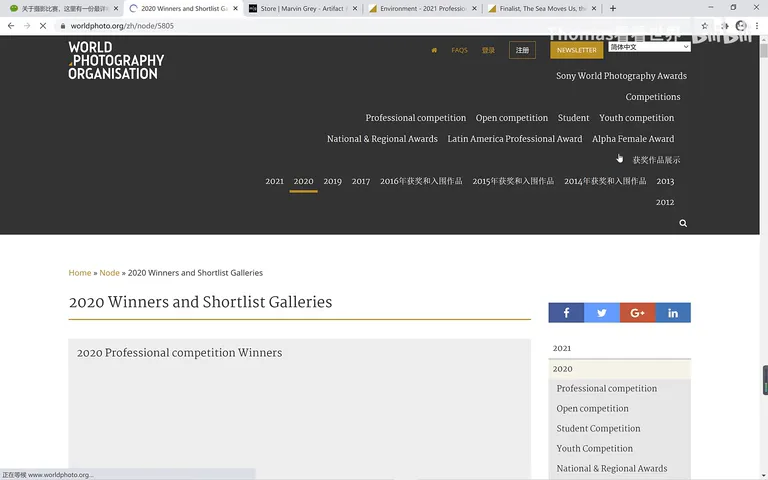
Task: Close the Finalist Sea Moves Us tab
Action: (594, 8)
